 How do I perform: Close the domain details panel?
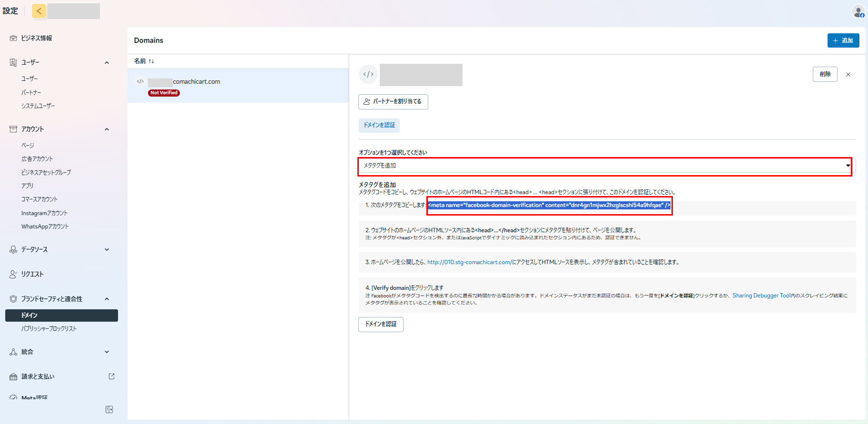848,75
